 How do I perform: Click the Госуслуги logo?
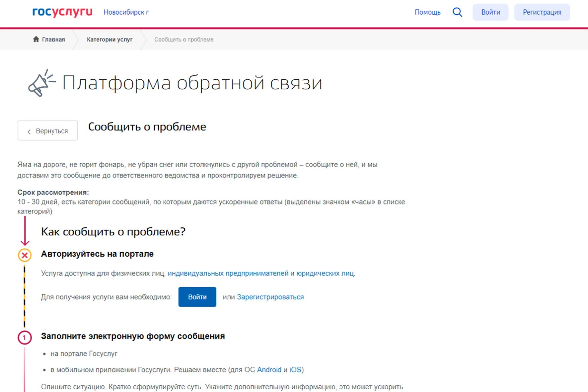[x=62, y=12]
